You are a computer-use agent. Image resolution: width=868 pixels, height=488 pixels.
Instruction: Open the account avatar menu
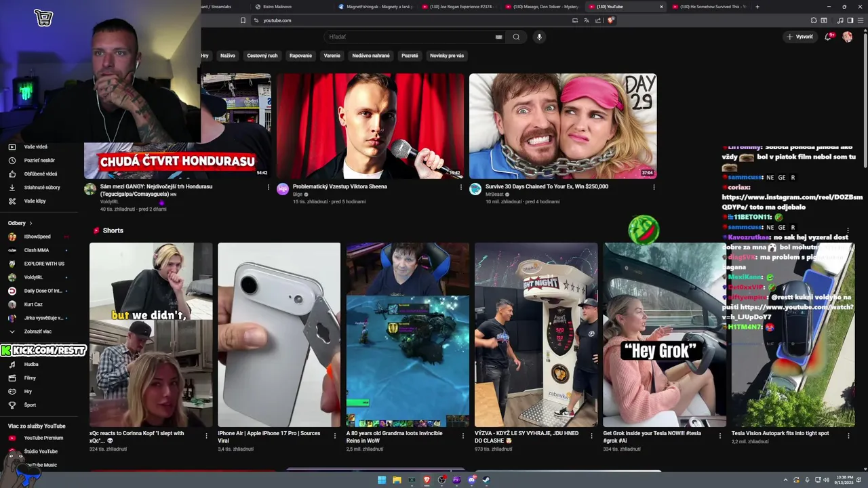(848, 37)
